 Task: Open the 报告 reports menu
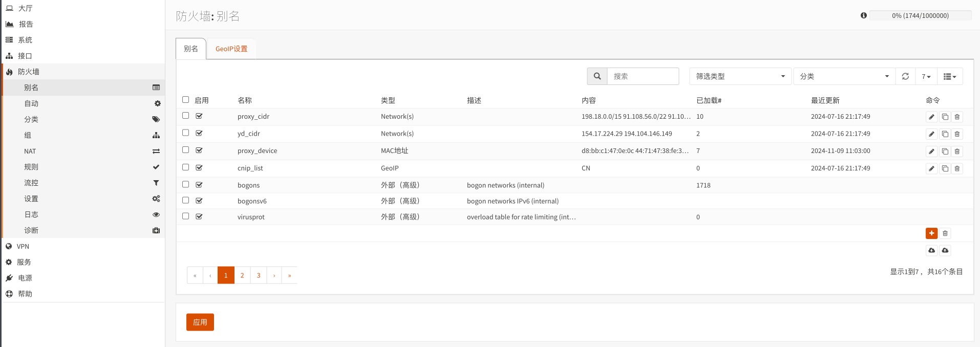[83, 24]
